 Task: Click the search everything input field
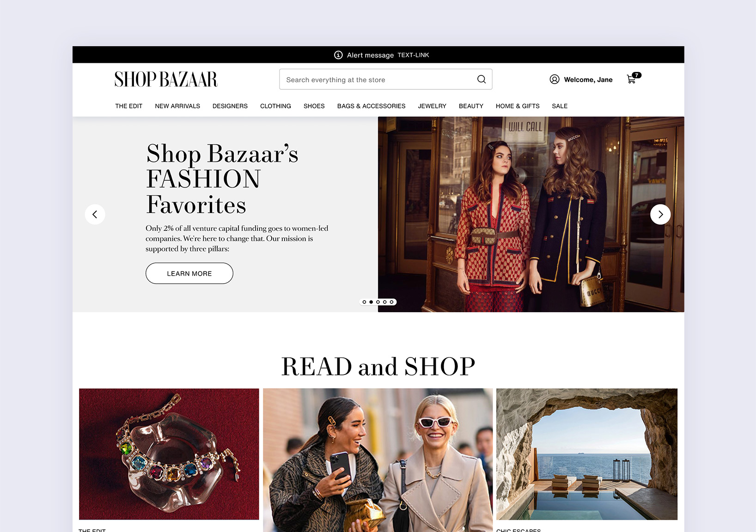pyautogui.click(x=377, y=79)
